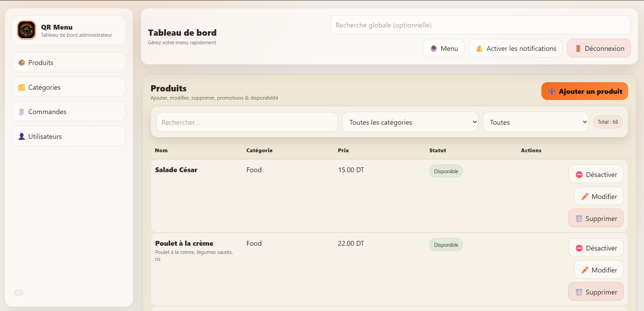Click Ajouter un produit button

click(x=585, y=91)
